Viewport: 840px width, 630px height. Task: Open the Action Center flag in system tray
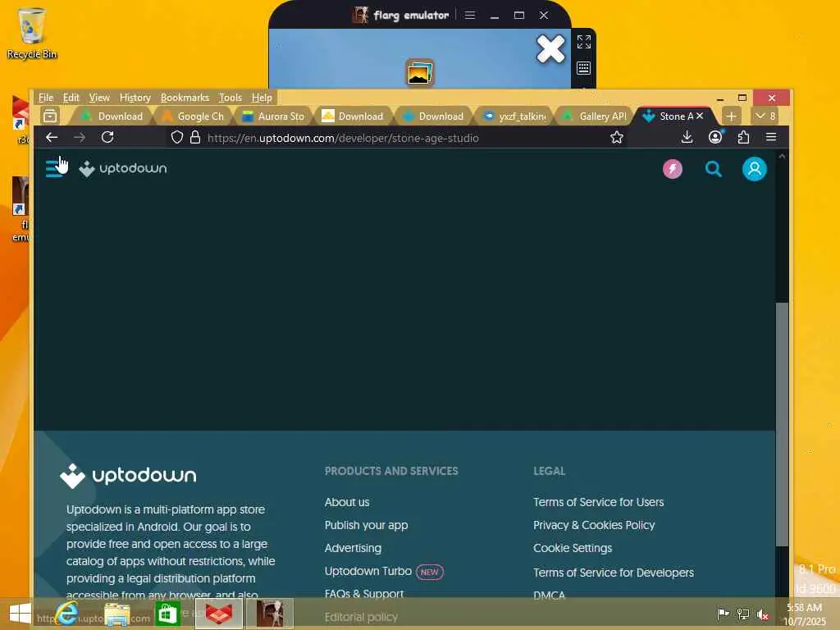click(x=723, y=614)
